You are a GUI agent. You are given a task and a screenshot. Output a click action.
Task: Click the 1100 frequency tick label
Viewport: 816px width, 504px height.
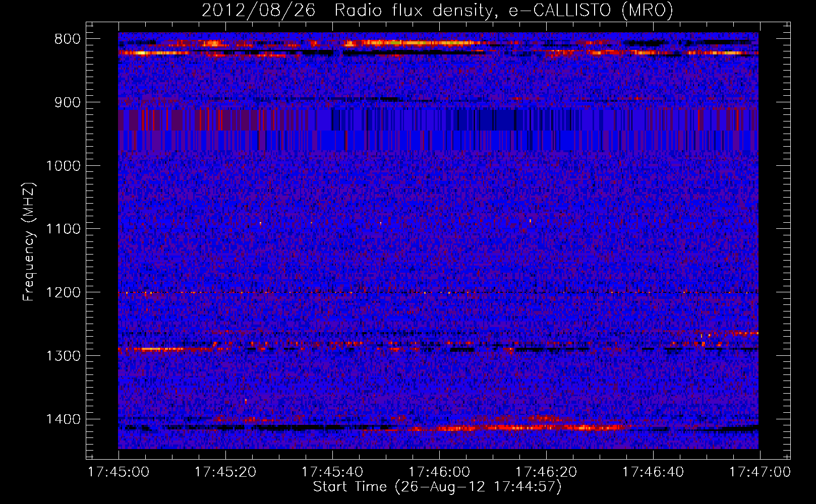63,229
